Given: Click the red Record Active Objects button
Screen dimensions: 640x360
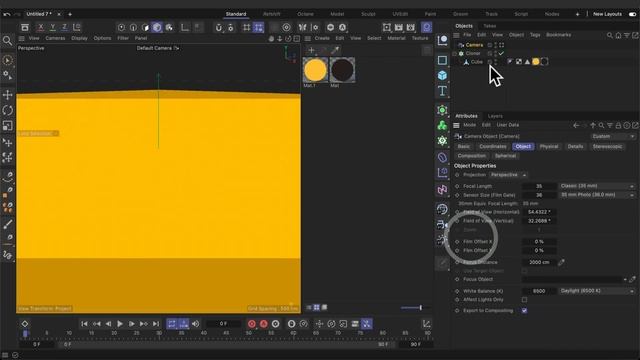Looking at the screenshot, I should click(x=251, y=324).
